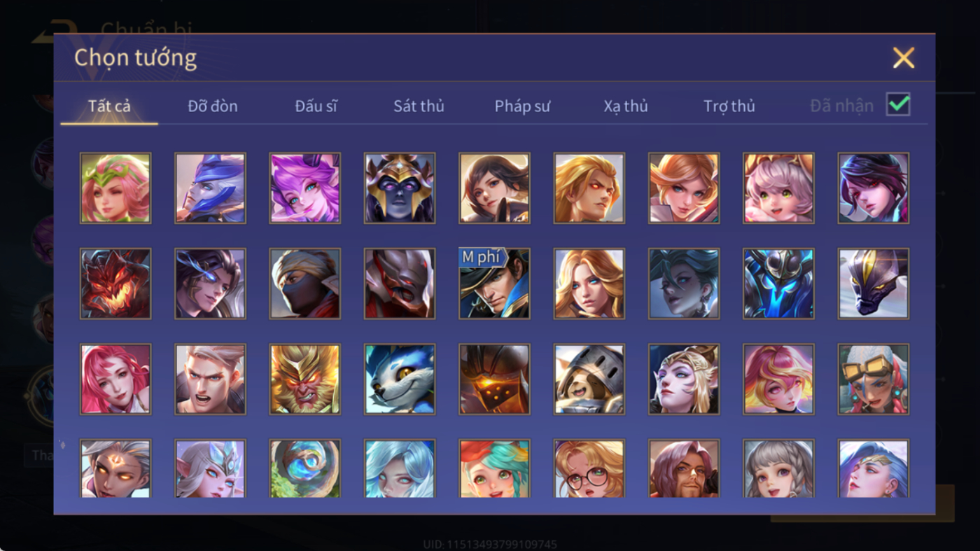The image size is (980, 551).
Task: Select the blue wolf hero portrait
Action: coord(400,379)
